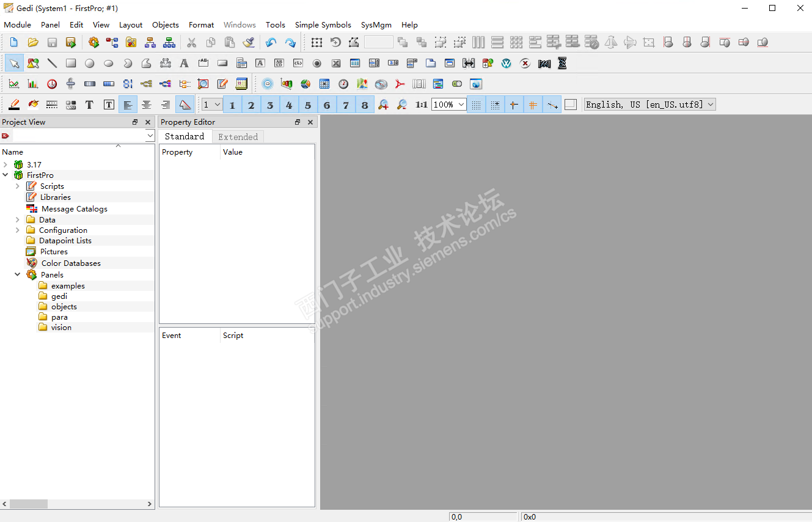Click the Project View horizontal scrollbar thumb
The image size is (812, 522).
click(x=29, y=504)
